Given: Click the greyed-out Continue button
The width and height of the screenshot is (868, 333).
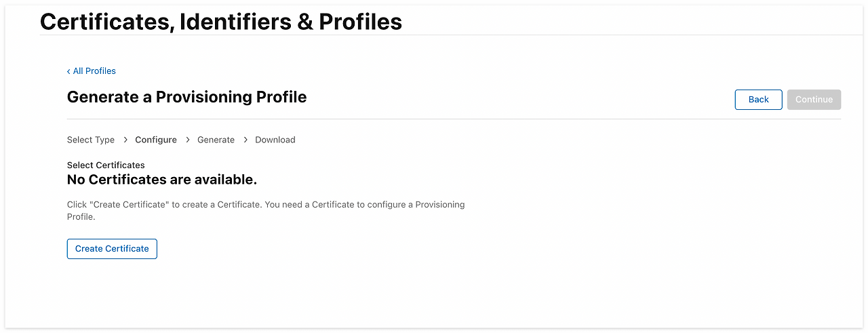Looking at the screenshot, I should (814, 100).
